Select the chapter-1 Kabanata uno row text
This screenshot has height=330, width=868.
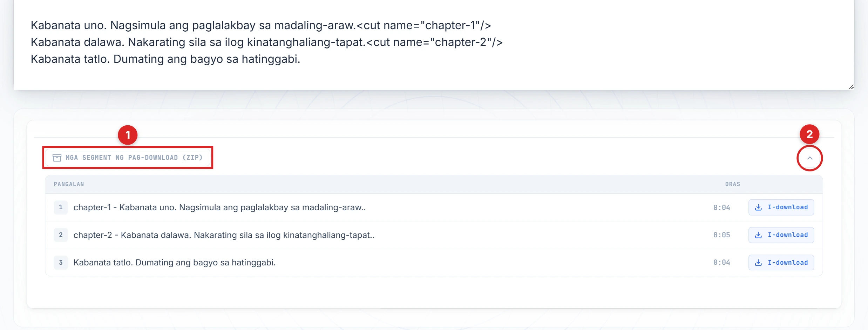coord(219,207)
